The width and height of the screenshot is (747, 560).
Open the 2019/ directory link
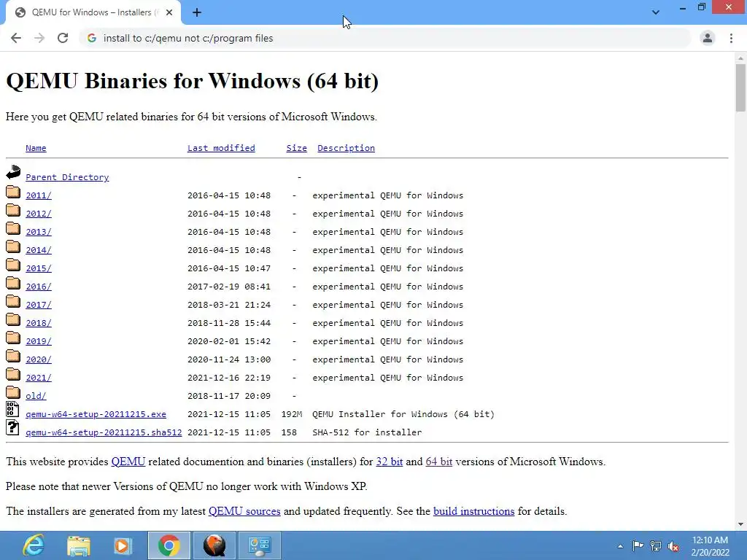tap(39, 341)
